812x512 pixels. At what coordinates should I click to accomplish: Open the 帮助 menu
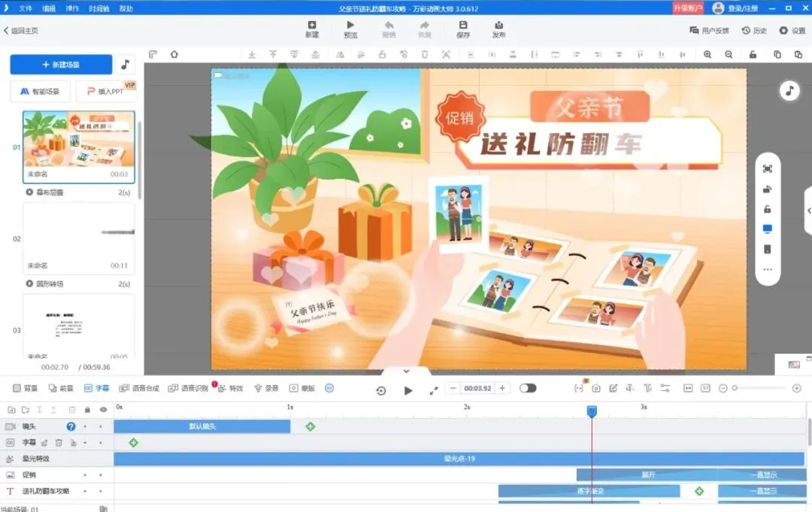coord(126,8)
